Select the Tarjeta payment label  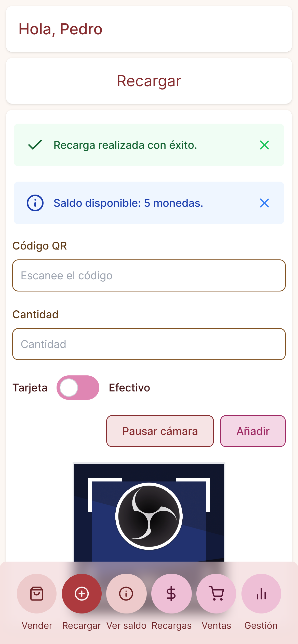pos(30,388)
